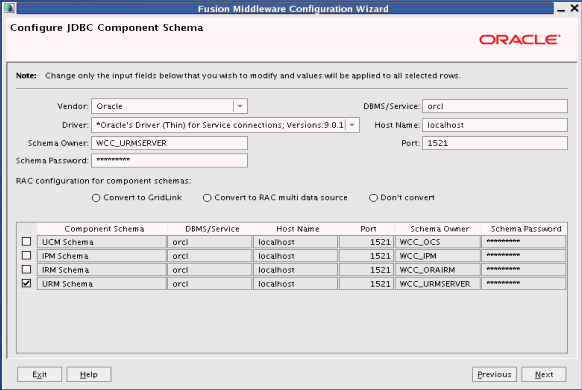Click the Exit button

click(x=39, y=374)
